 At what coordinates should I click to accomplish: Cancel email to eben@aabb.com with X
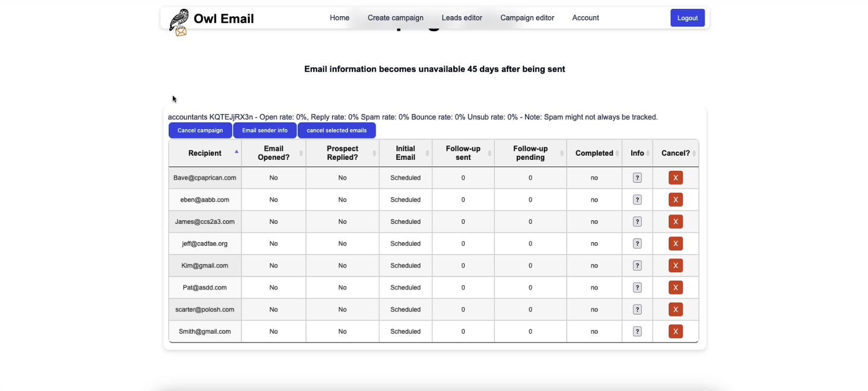coord(675,200)
